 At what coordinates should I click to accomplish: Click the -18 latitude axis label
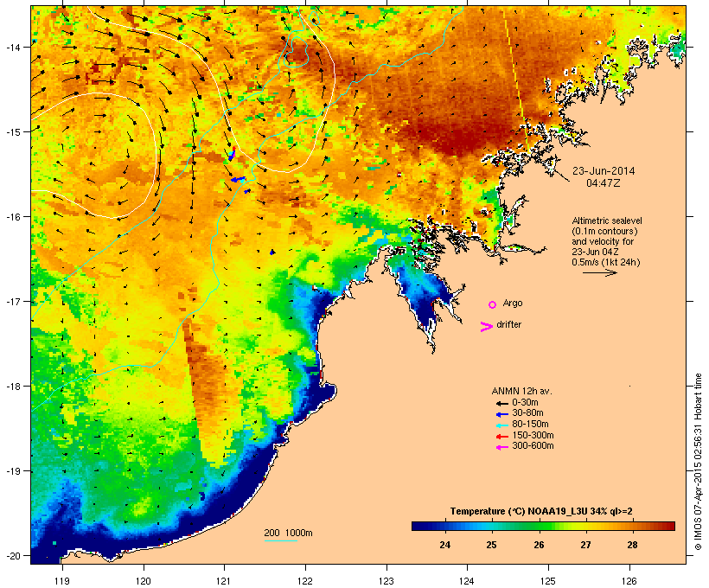click(13, 387)
